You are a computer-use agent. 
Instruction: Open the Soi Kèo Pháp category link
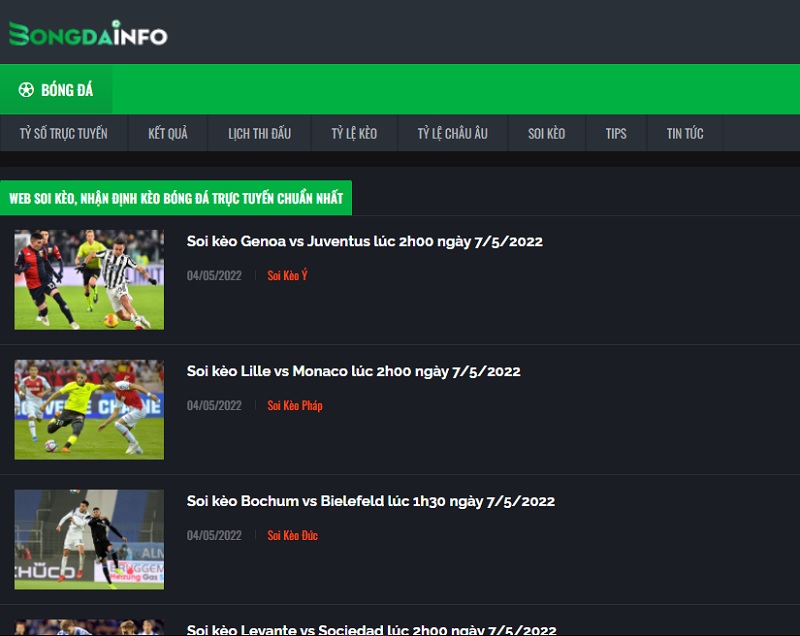click(x=295, y=405)
